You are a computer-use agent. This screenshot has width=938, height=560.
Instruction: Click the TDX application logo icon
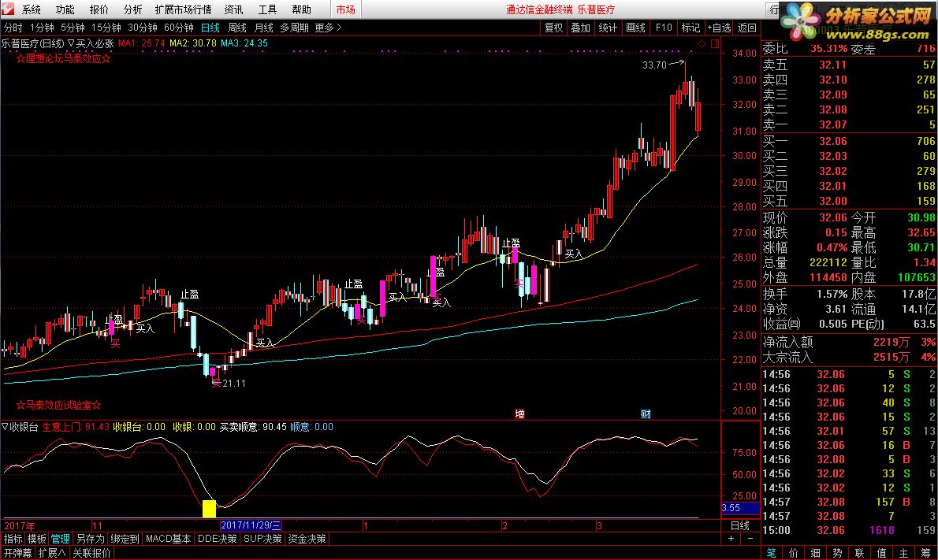pos(8,9)
